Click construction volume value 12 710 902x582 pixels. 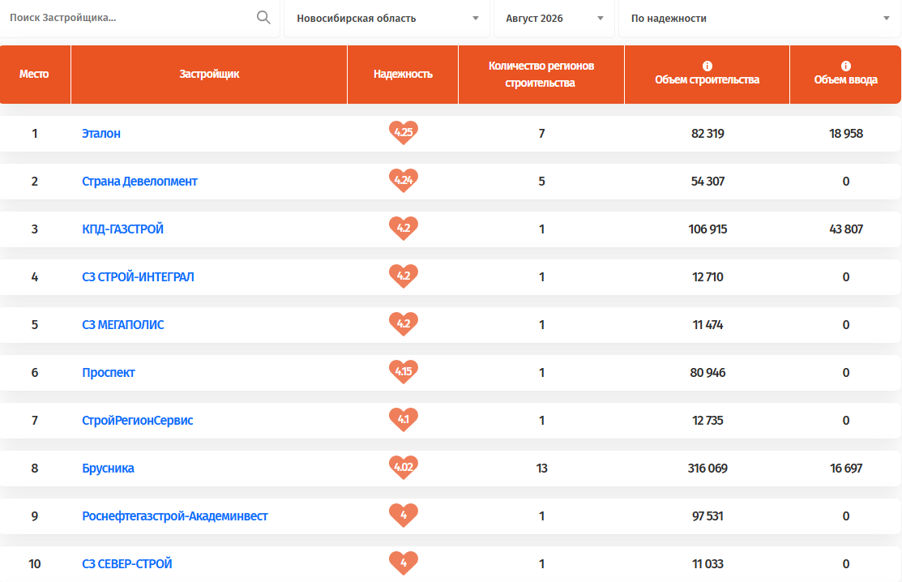pos(708,277)
